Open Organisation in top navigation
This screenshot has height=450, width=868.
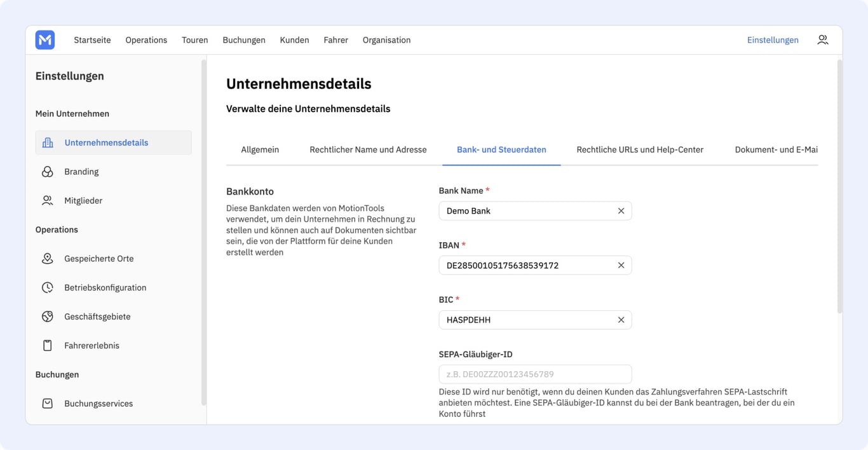(386, 40)
